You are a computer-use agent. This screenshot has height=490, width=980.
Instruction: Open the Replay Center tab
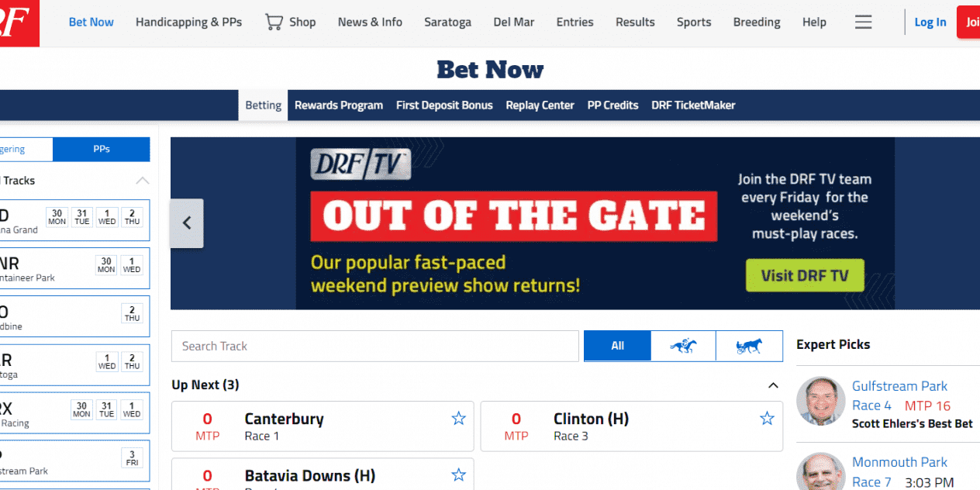point(540,105)
